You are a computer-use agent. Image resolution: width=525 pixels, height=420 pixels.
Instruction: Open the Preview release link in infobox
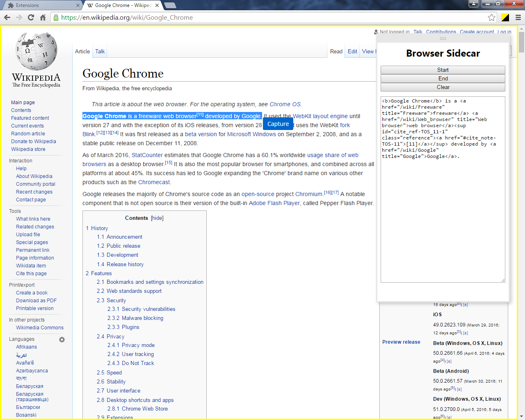(401, 342)
